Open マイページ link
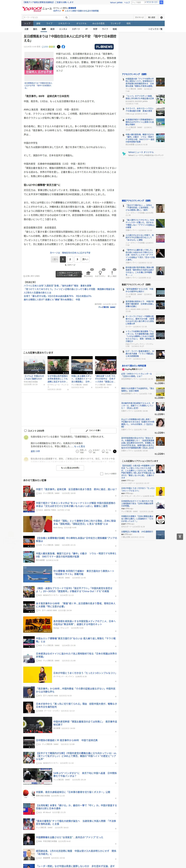This screenshot has width=186, height=868. point(139,17)
